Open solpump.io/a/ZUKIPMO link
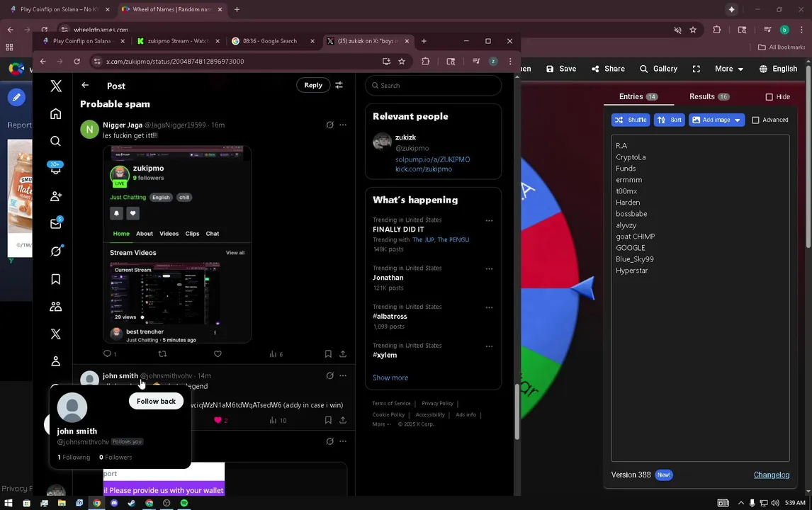This screenshot has height=510, width=812. point(432,159)
